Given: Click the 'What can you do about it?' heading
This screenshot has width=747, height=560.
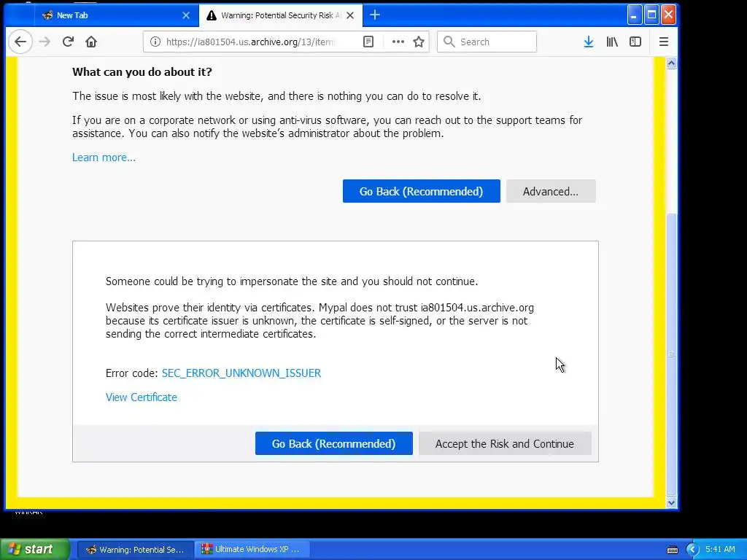Looking at the screenshot, I should pyautogui.click(x=142, y=72).
